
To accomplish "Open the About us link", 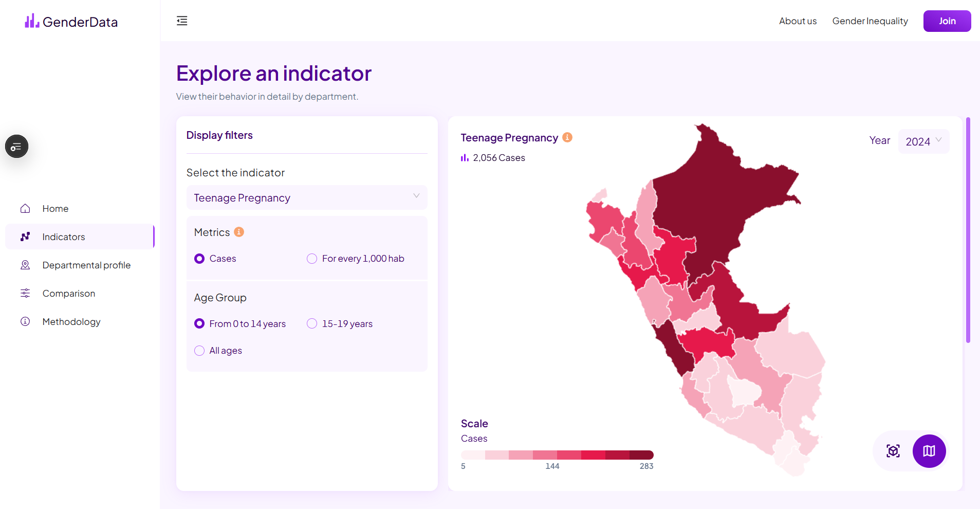I will pos(798,21).
